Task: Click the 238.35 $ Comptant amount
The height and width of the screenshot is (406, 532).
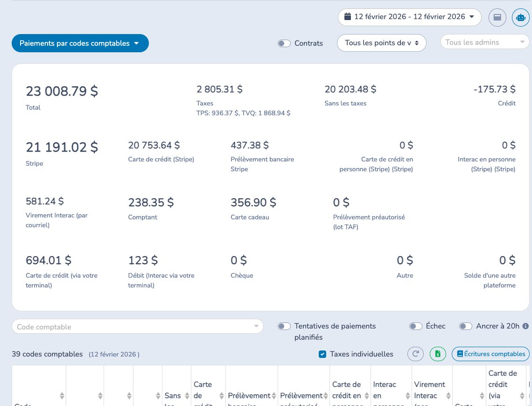Action: coord(151,203)
